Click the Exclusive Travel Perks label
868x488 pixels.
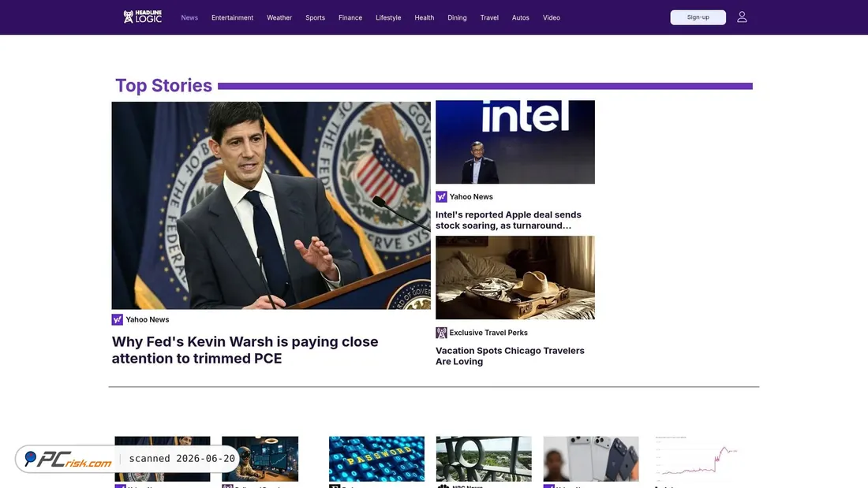pyautogui.click(x=488, y=333)
